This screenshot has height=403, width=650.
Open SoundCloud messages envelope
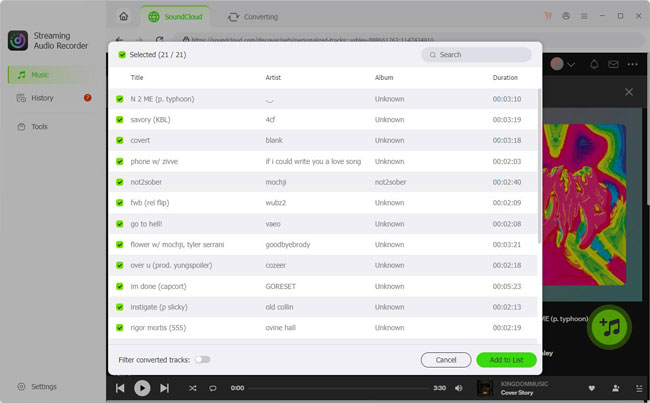tap(613, 64)
